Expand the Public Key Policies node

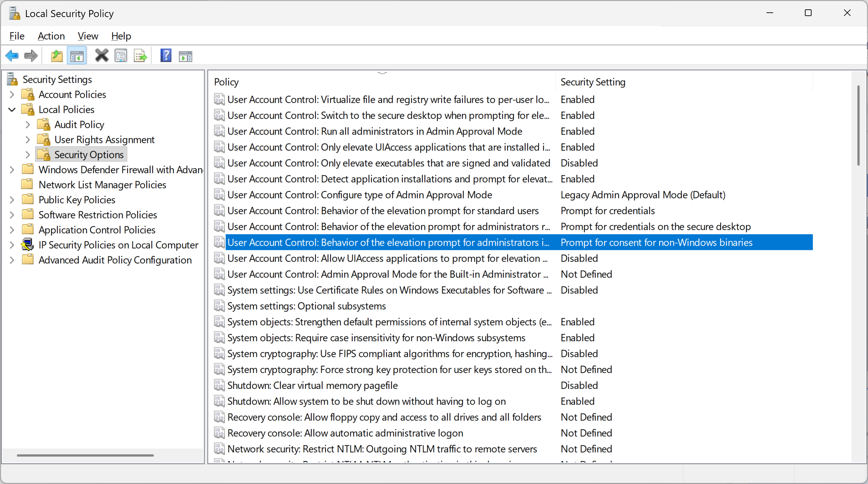[x=12, y=200]
